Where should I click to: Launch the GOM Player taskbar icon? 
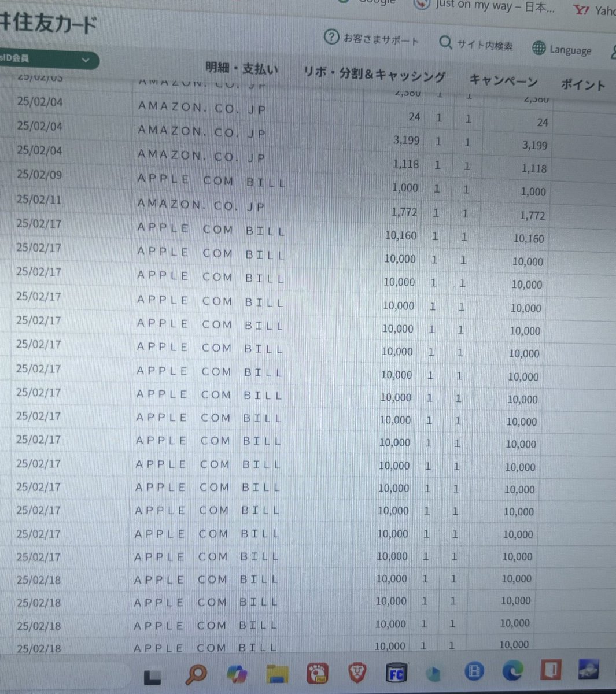(x=317, y=673)
